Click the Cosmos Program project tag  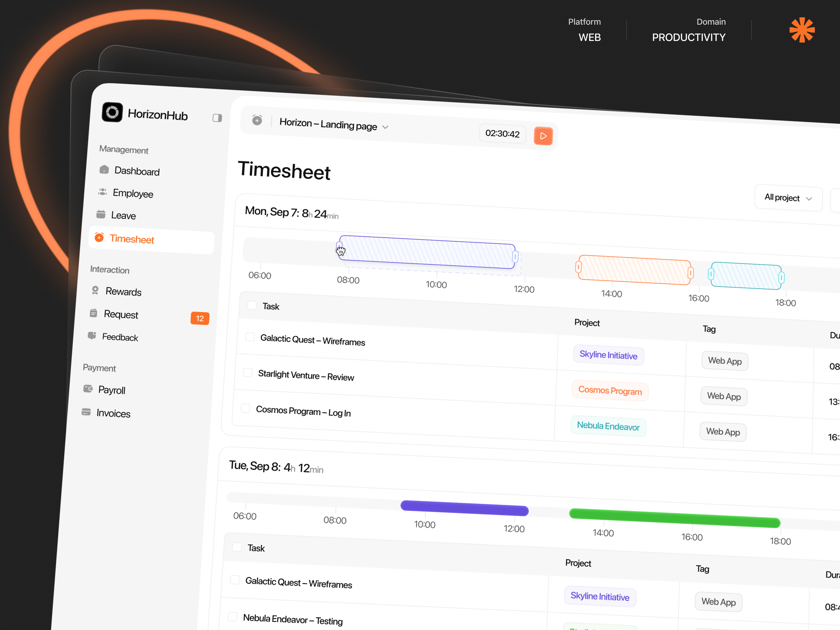click(610, 391)
